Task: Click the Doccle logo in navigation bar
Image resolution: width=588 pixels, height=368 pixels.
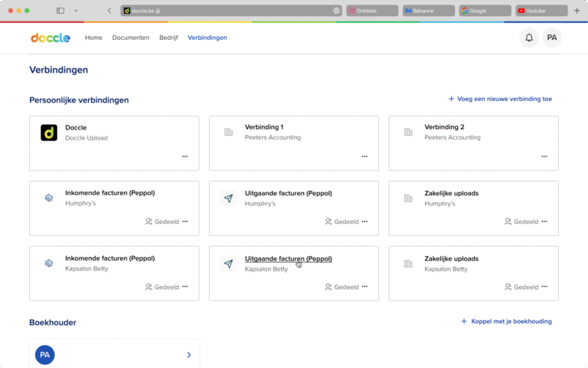Action: click(51, 38)
